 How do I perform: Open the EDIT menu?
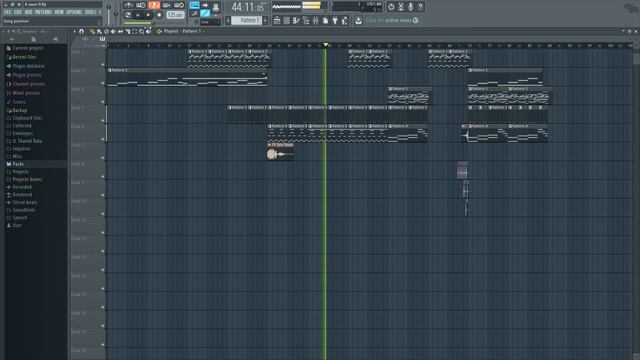(18, 13)
